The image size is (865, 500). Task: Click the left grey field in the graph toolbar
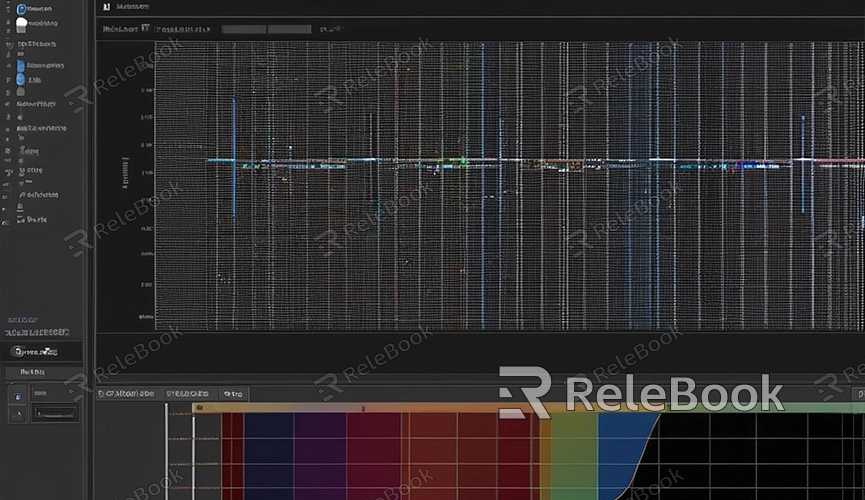(x=244, y=29)
